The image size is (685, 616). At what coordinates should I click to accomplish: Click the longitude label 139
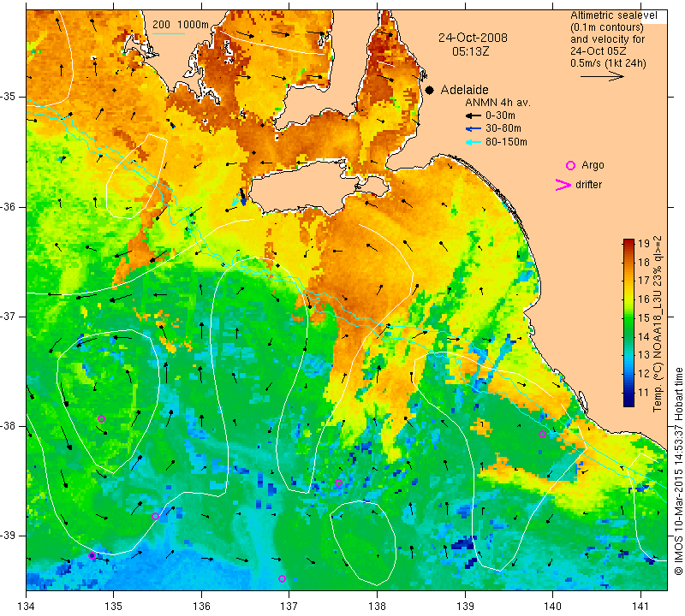pyautogui.click(x=465, y=606)
